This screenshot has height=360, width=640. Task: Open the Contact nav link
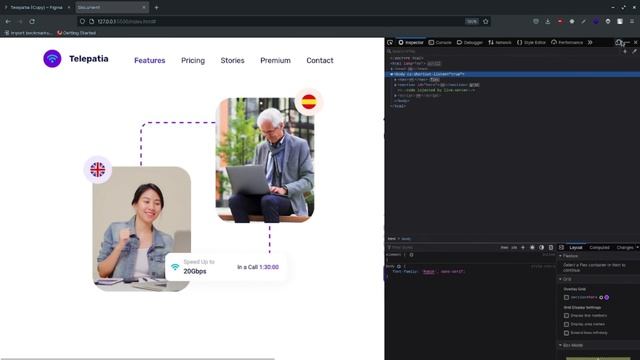320,60
